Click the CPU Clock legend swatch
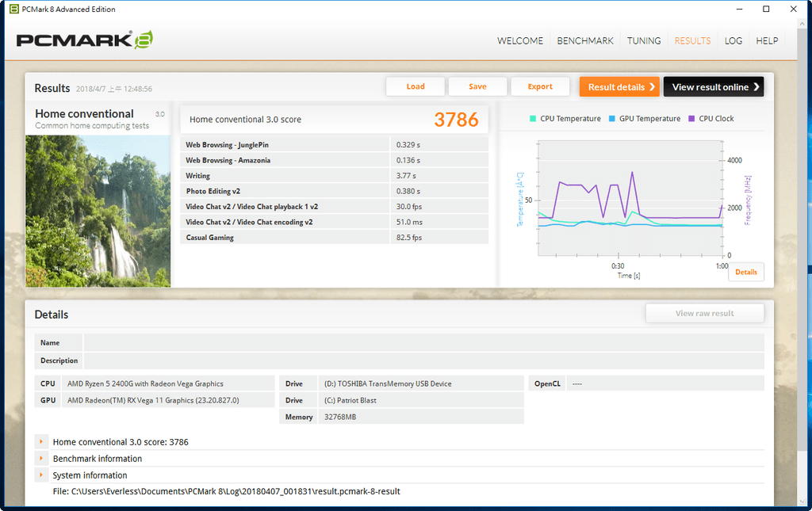The height and width of the screenshot is (511, 812). (x=691, y=118)
